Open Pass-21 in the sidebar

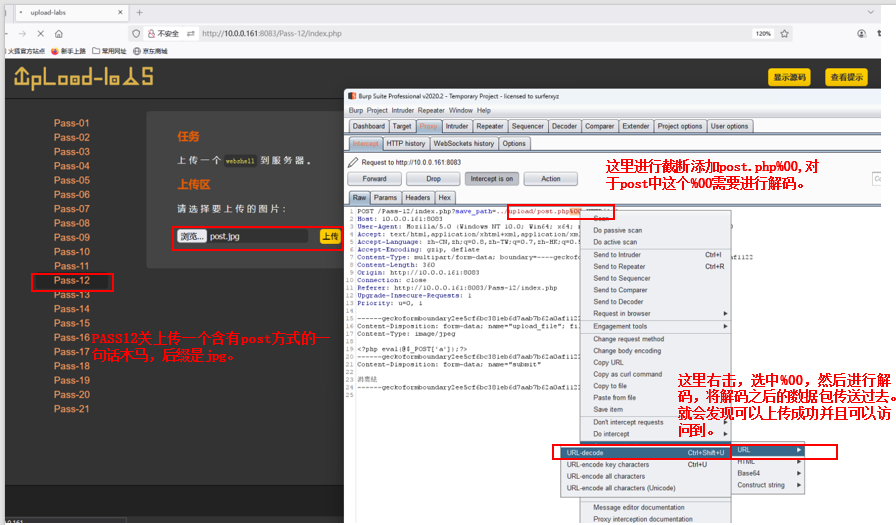click(71, 408)
